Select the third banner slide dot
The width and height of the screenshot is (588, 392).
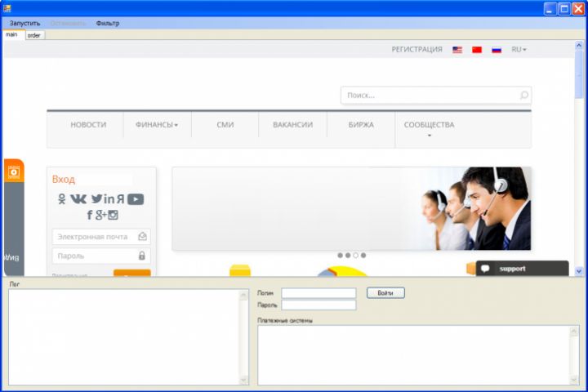tap(355, 256)
